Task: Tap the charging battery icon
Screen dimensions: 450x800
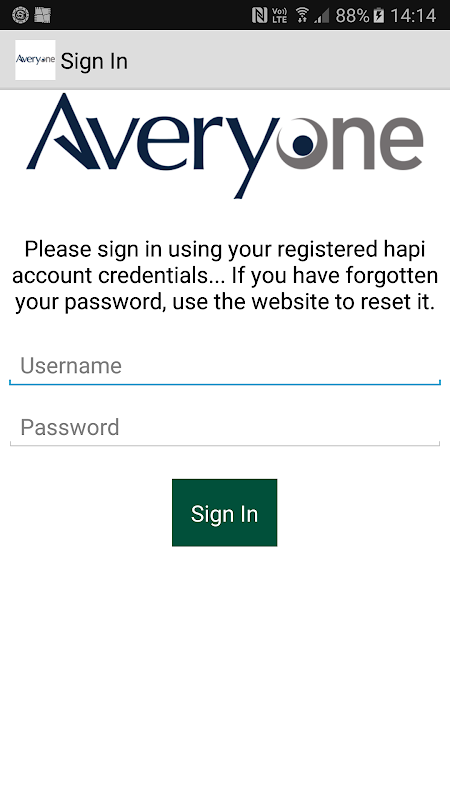Action: pyautogui.click(x=379, y=15)
